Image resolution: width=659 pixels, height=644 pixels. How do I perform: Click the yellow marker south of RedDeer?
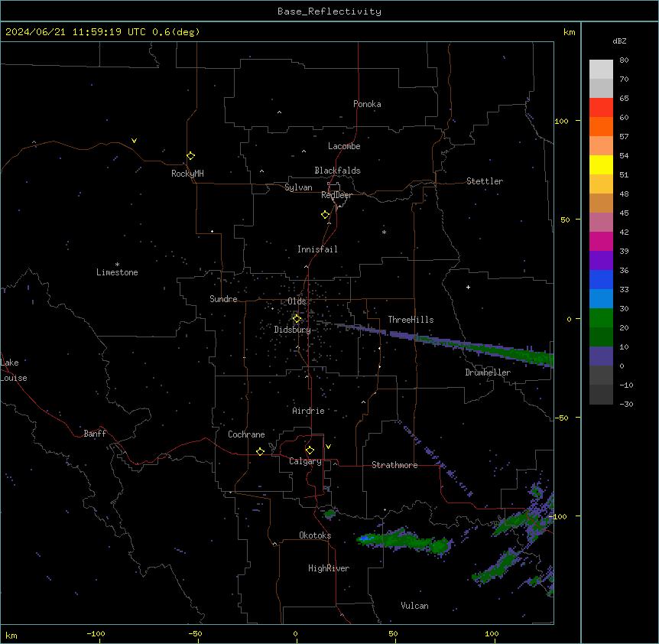pyautogui.click(x=326, y=215)
